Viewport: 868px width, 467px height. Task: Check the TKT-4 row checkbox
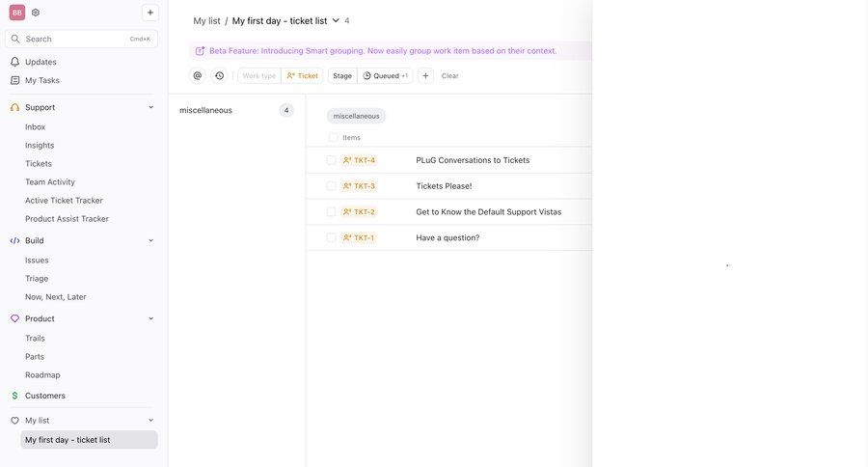click(x=331, y=160)
